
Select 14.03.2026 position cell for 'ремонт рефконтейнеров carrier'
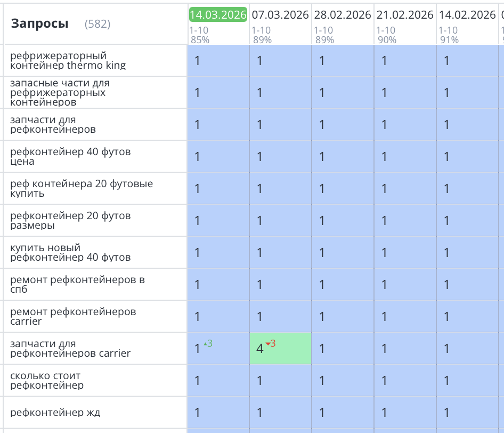(x=218, y=317)
